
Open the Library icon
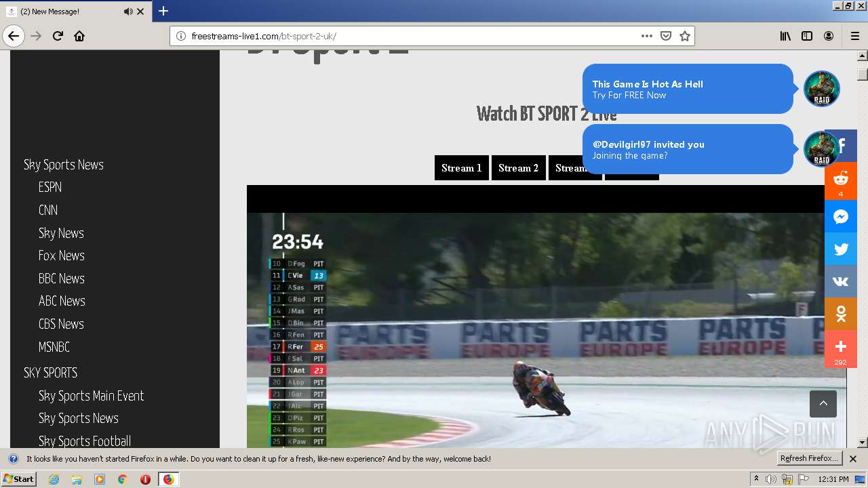[x=785, y=36]
